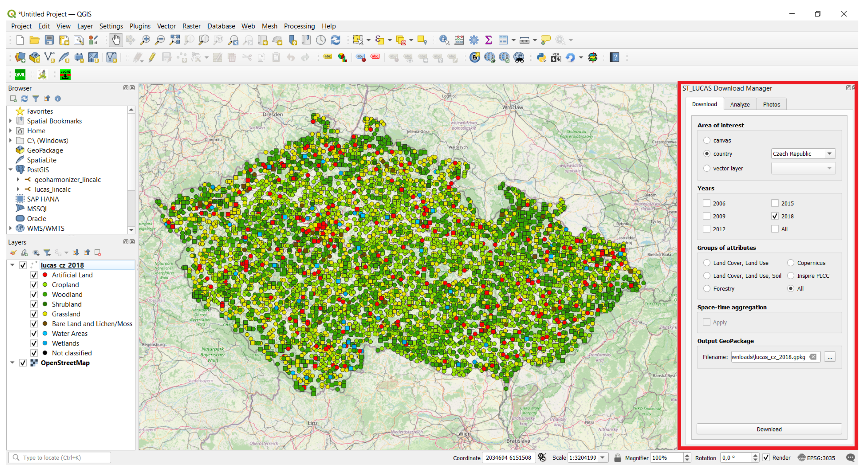Image resolution: width=868 pixels, height=471 pixels.
Task: Collapse the lucas_cz_2018 layer tree
Action: (x=12, y=265)
